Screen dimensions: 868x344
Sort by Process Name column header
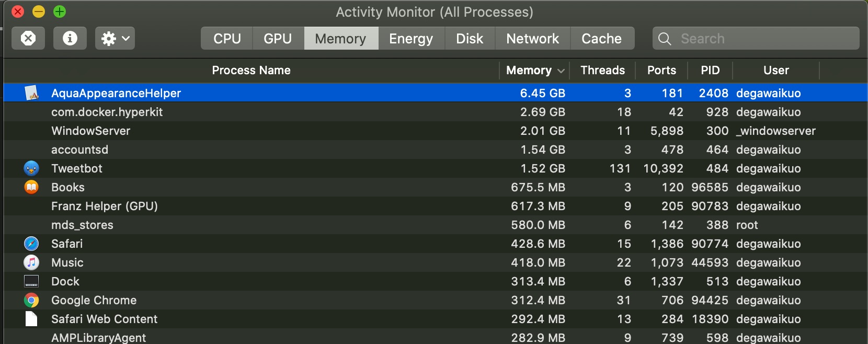coord(252,70)
